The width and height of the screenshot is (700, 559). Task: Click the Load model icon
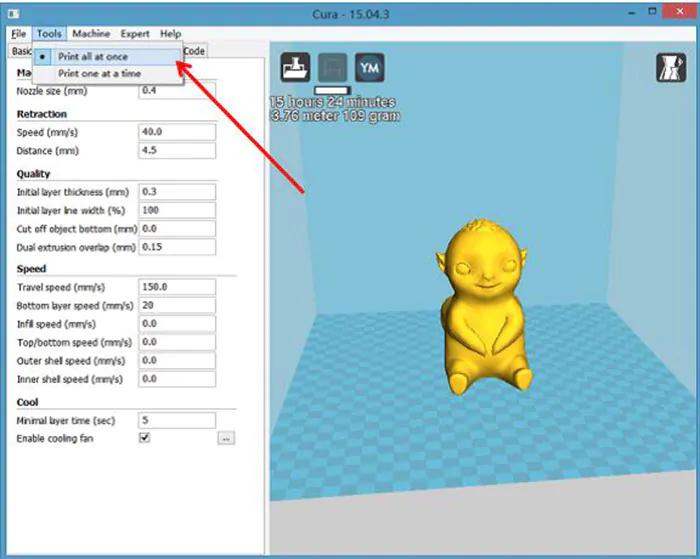click(295, 68)
